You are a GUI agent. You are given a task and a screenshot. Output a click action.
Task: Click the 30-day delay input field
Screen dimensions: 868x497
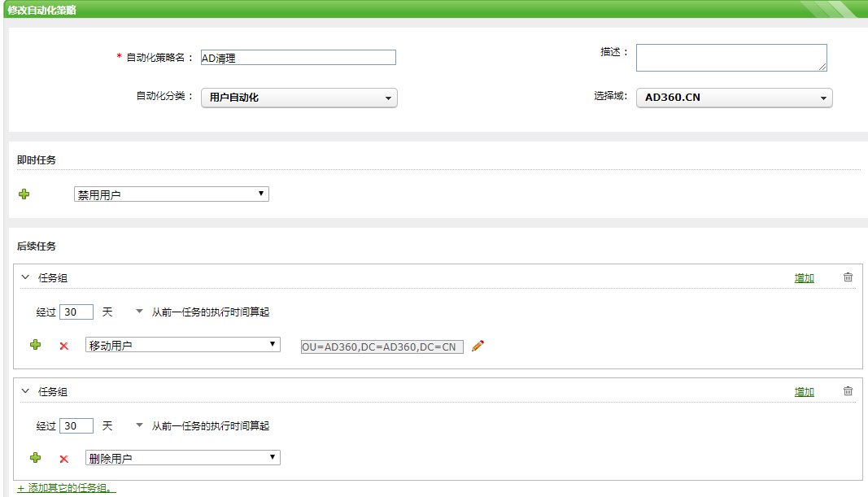pos(77,311)
